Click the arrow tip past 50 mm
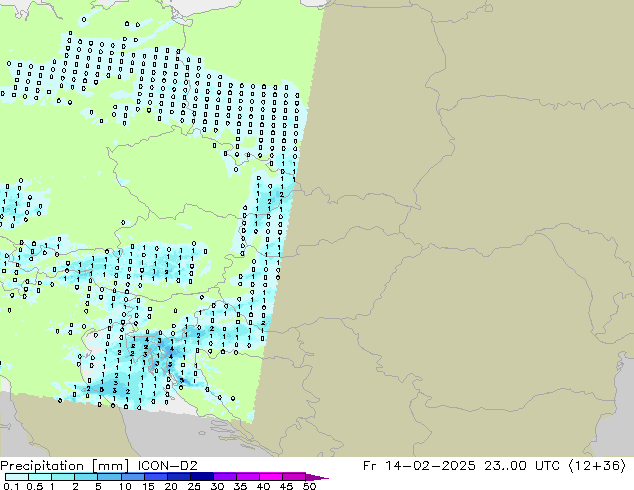The width and height of the screenshot is (634, 490). click(317, 477)
